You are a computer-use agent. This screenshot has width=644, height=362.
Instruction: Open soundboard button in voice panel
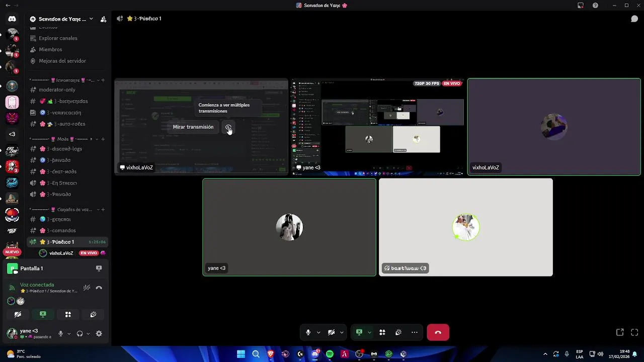point(93,314)
